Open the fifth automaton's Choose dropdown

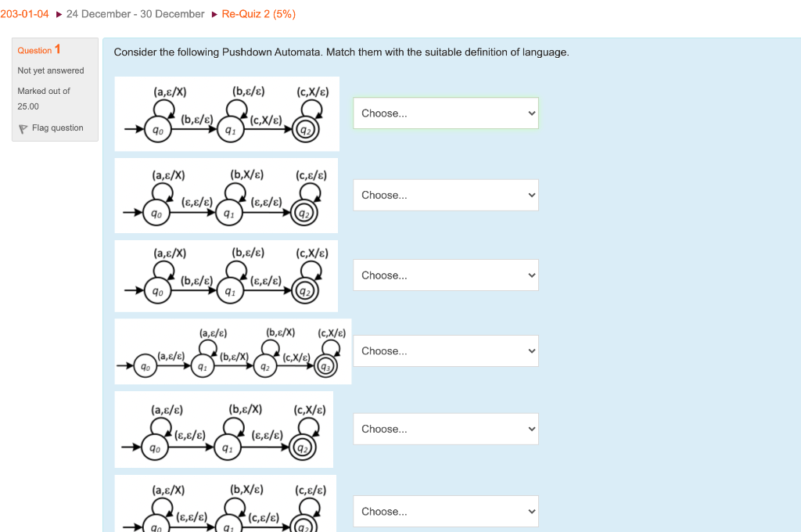[x=445, y=429]
